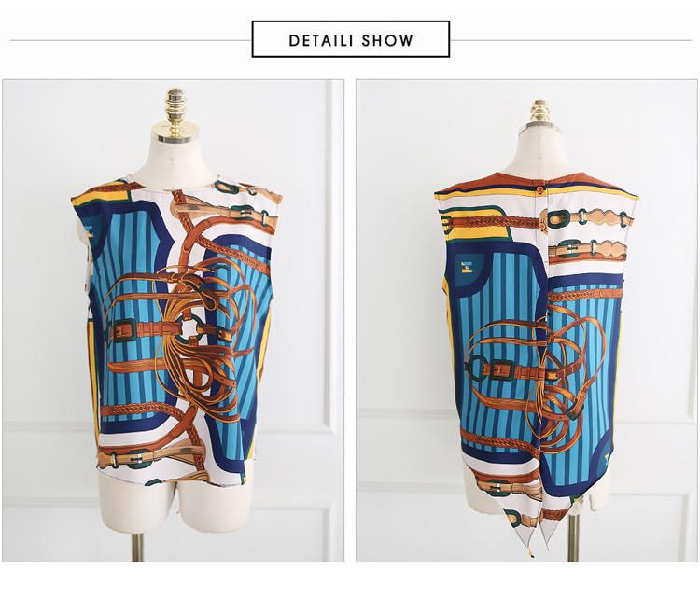Click small yellow logo on back-view blouse
The image size is (700, 612).
coord(467,268)
